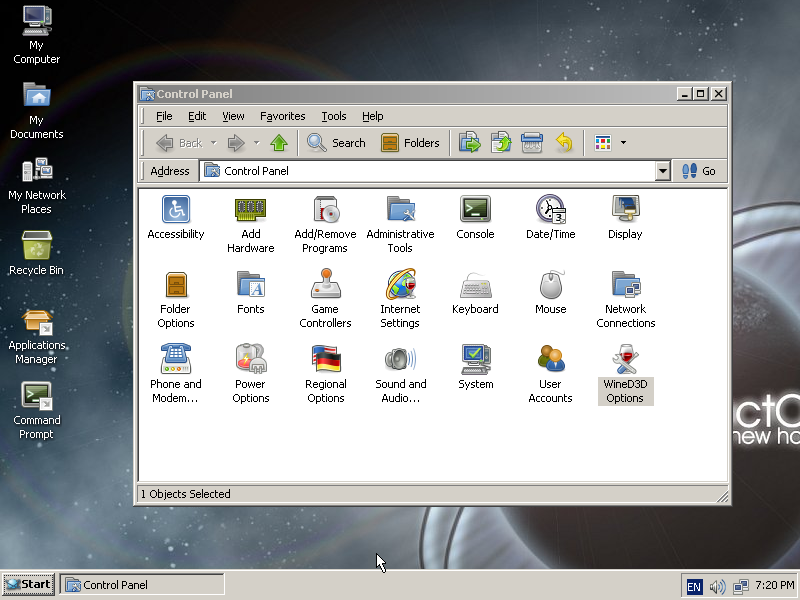Open the User Accounts icon
800x600 pixels.
[550, 360]
